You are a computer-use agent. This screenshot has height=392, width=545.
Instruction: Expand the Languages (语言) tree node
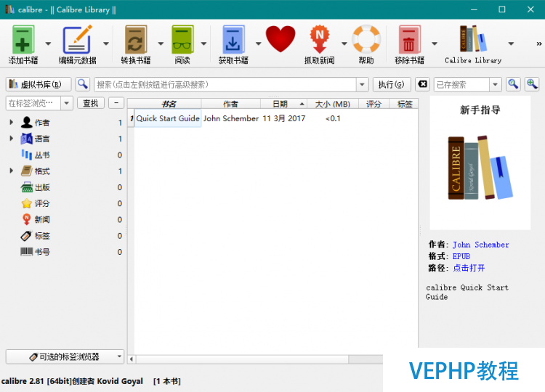pos(11,139)
